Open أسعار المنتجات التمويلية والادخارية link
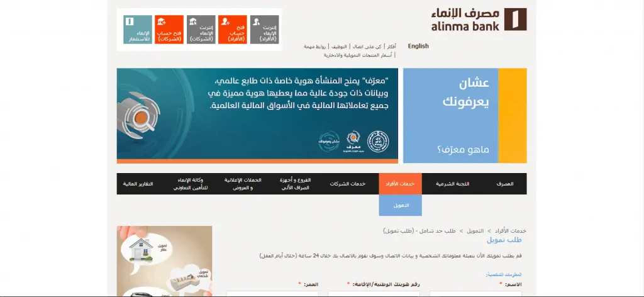This screenshot has height=297, width=644. [x=357, y=55]
